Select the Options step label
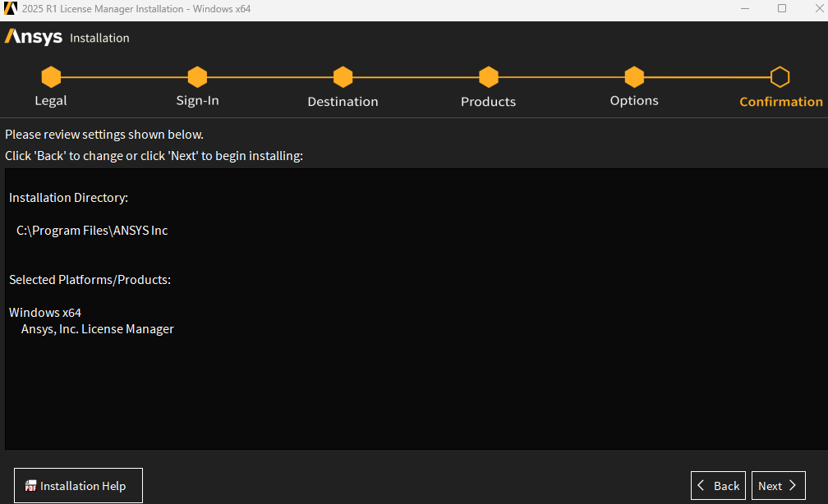This screenshot has height=504, width=828. (x=634, y=101)
